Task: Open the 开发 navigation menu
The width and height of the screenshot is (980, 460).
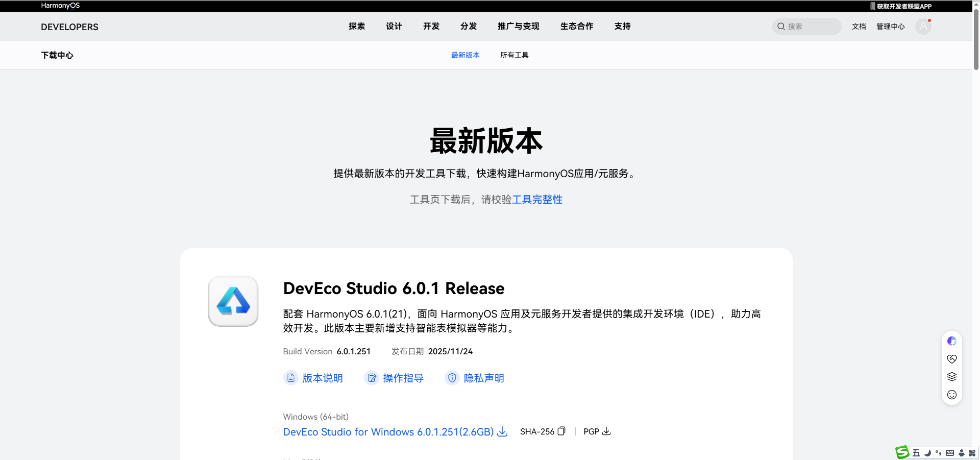Action: [431, 26]
